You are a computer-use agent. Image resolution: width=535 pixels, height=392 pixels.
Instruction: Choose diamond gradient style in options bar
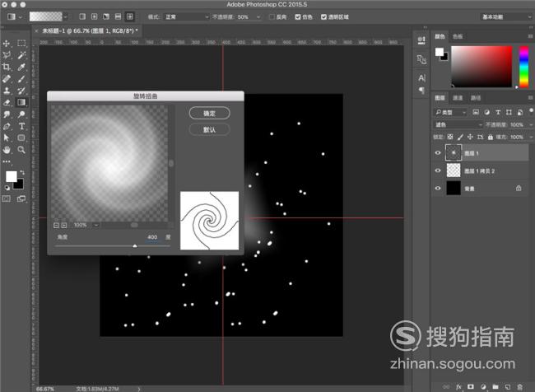130,16
